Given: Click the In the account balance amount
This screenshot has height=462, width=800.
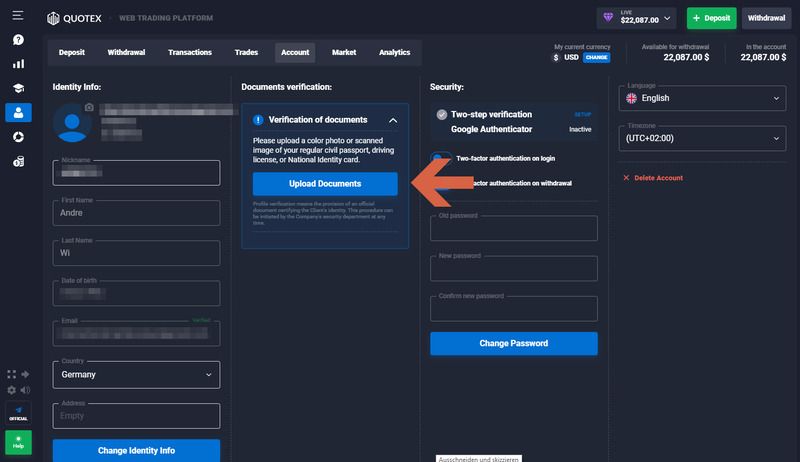Looking at the screenshot, I should coord(763,58).
